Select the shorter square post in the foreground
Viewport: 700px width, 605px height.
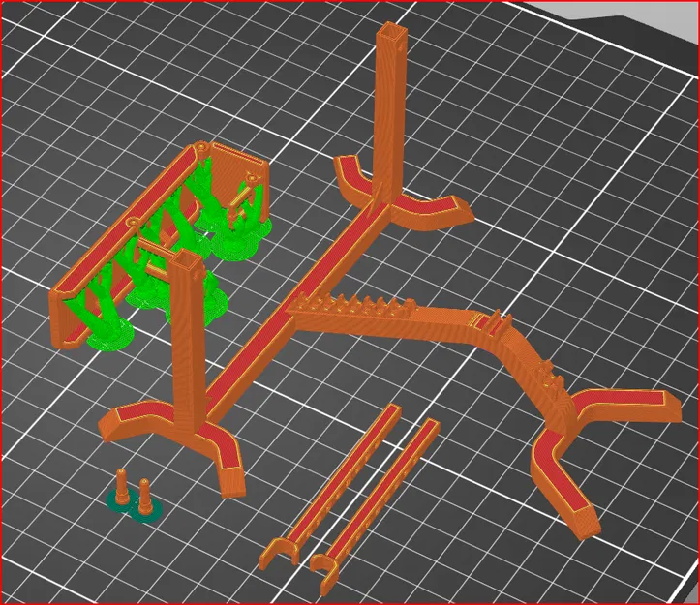(188, 342)
